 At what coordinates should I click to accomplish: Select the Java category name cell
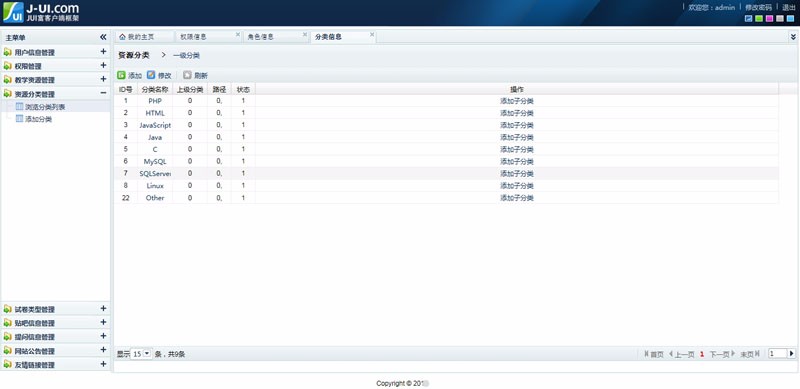pyautogui.click(x=155, y=137)
